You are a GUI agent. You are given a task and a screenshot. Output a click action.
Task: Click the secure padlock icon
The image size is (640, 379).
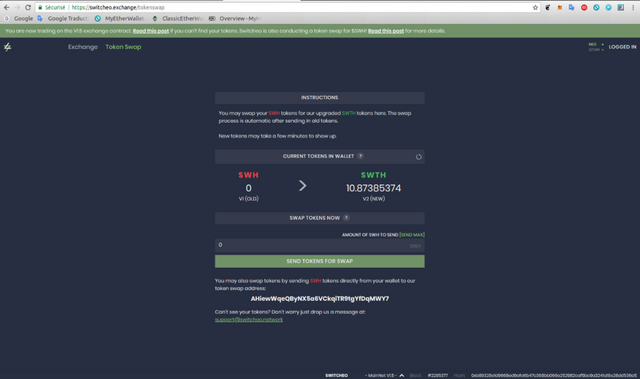point(40,7)
